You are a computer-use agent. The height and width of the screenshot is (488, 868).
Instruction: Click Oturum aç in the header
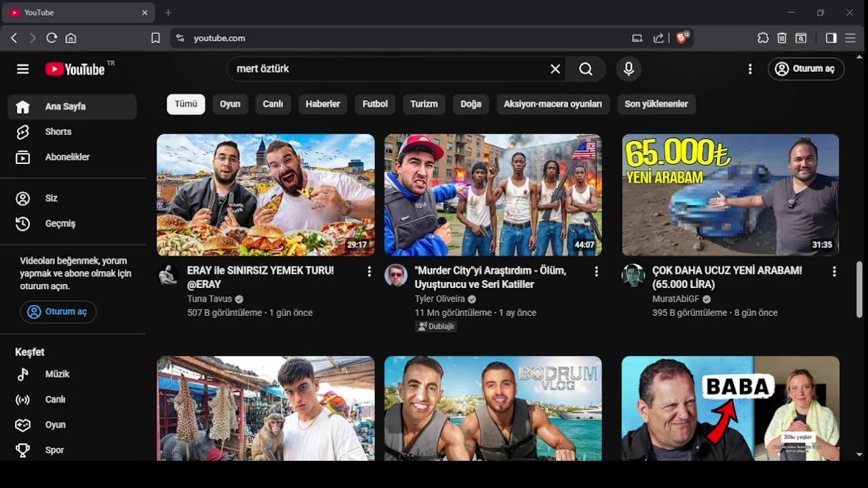(806, 69)
